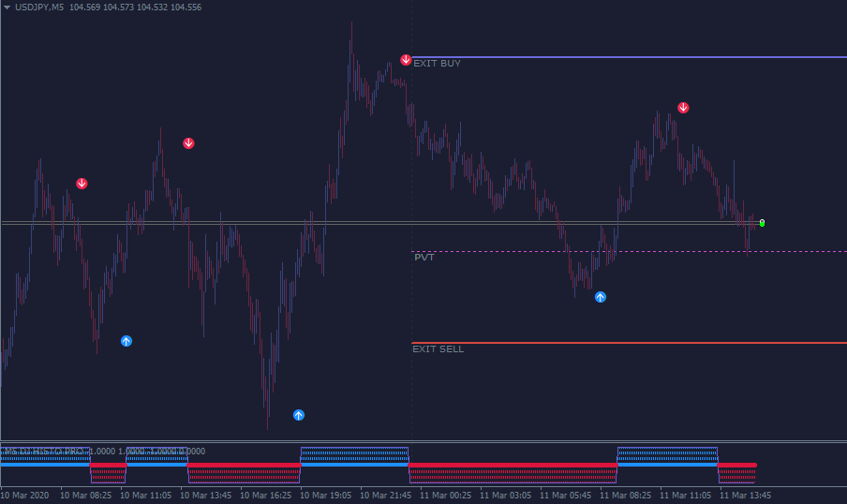Click the blue up arrow at the chart's lowest low

pyautogui.click(x=299, y=414)
